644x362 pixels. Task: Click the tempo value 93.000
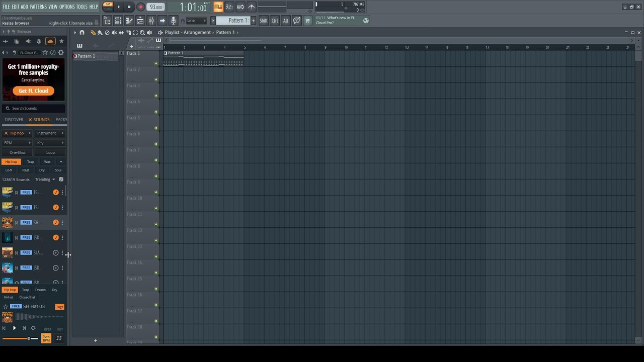(156, 7)
